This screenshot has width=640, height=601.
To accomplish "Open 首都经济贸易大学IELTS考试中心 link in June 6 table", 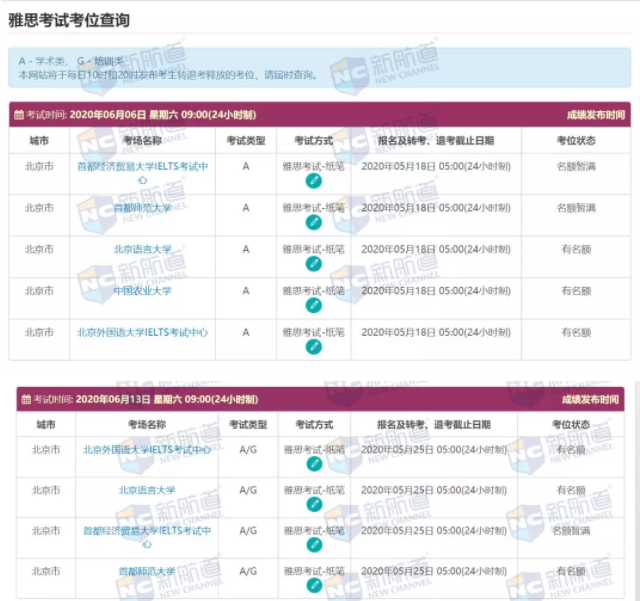I will coord(142,173).
